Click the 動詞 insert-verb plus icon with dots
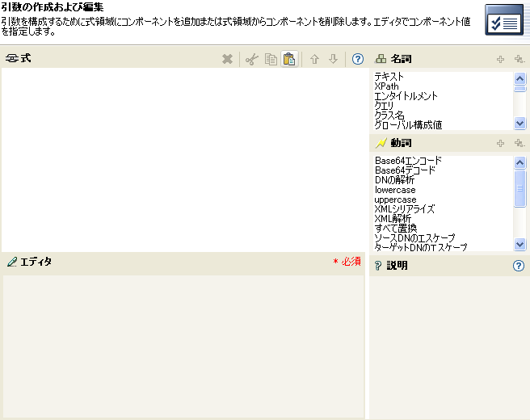Screen dimensions: 530x420 pos(519,143)
